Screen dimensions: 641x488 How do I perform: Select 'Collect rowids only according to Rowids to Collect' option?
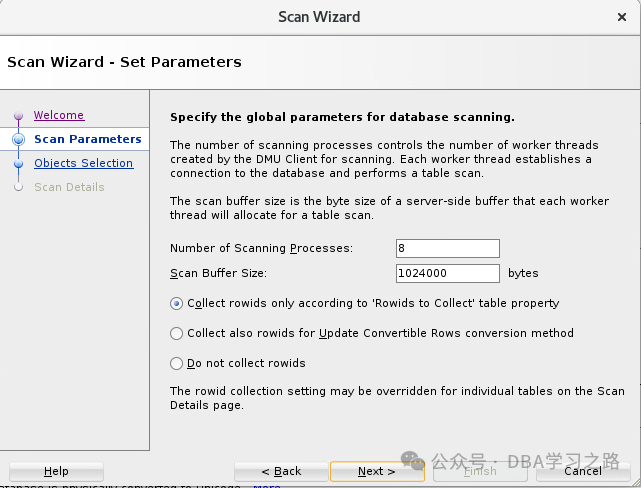(x=177, y=303)
